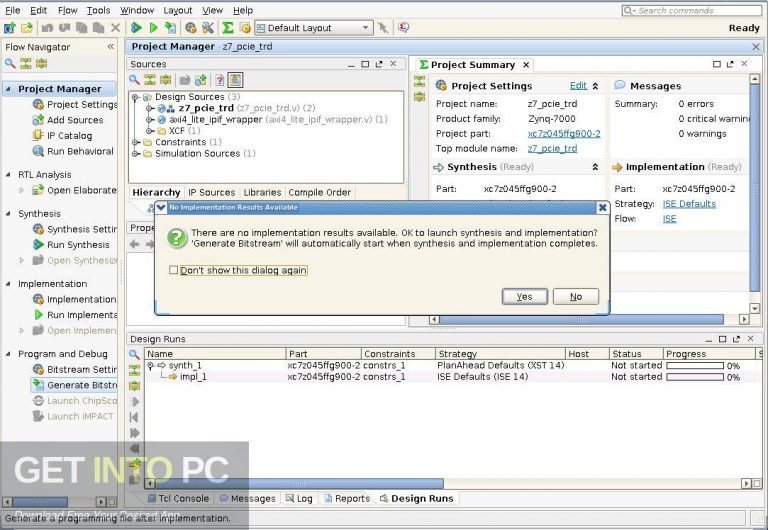Click the Add Sources icon in Flow Navigator
This screenshot has width=768, height=530.
click(x=38, y=120)
